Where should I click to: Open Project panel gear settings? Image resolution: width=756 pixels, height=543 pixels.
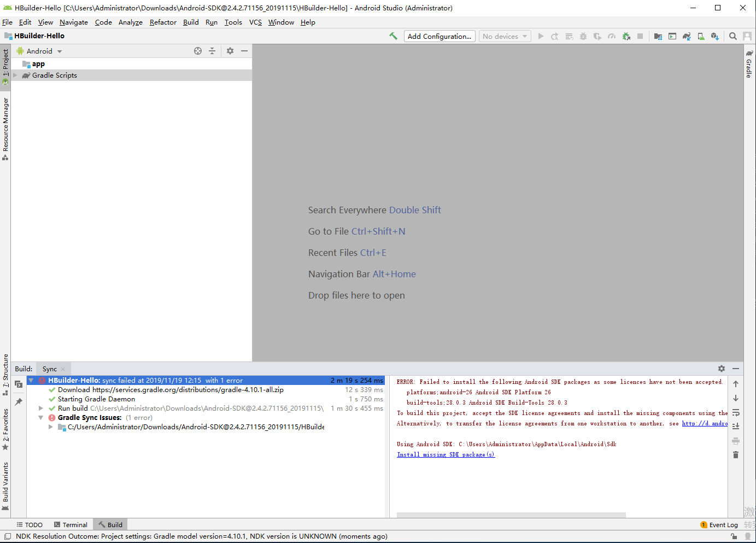[x=230, y=51]
